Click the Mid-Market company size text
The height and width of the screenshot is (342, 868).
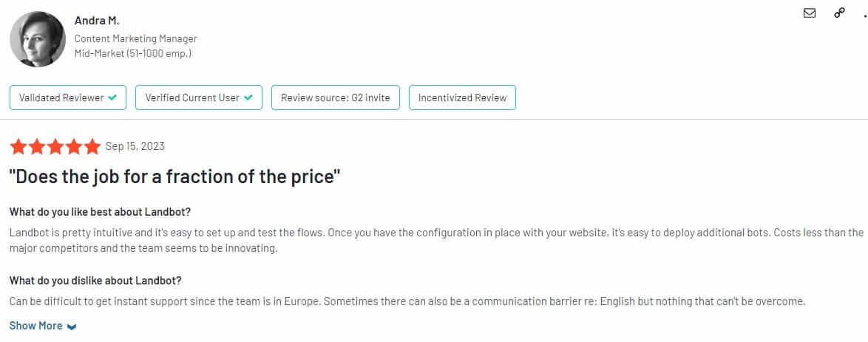pos(133,54)
